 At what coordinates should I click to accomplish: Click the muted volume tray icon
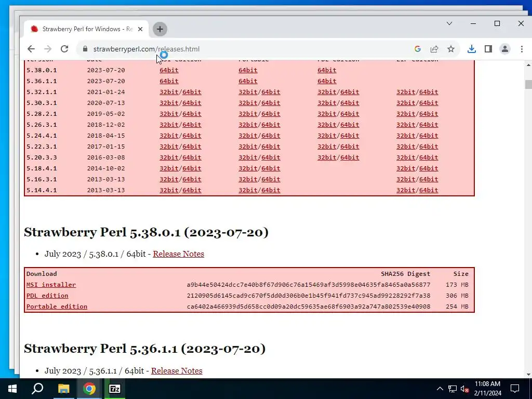tap(464, 389)
